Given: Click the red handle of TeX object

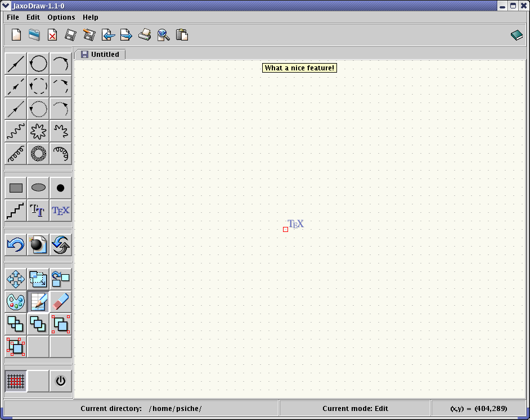Looking at the screenshot, I should tap(286, 230).
